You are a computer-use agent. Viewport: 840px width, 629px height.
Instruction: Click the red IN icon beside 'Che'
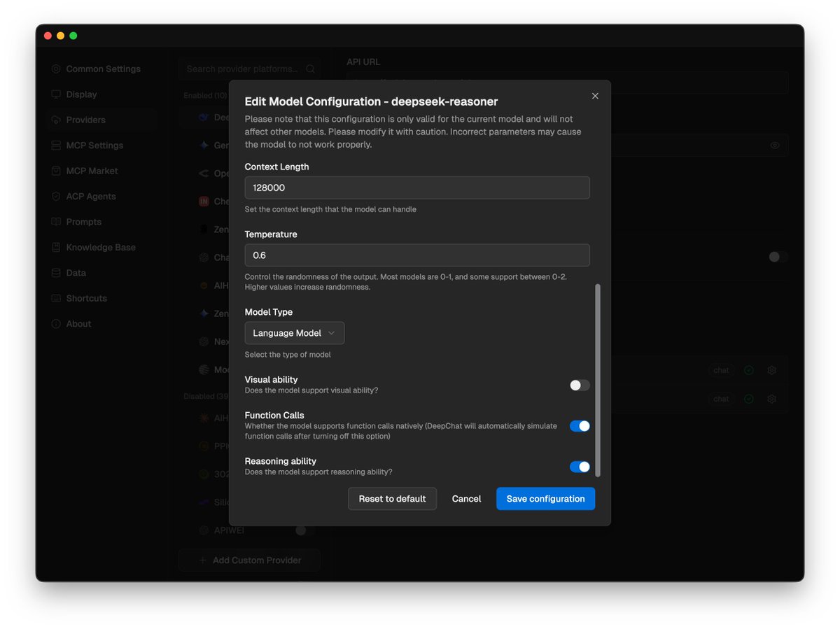pos(204,202)
